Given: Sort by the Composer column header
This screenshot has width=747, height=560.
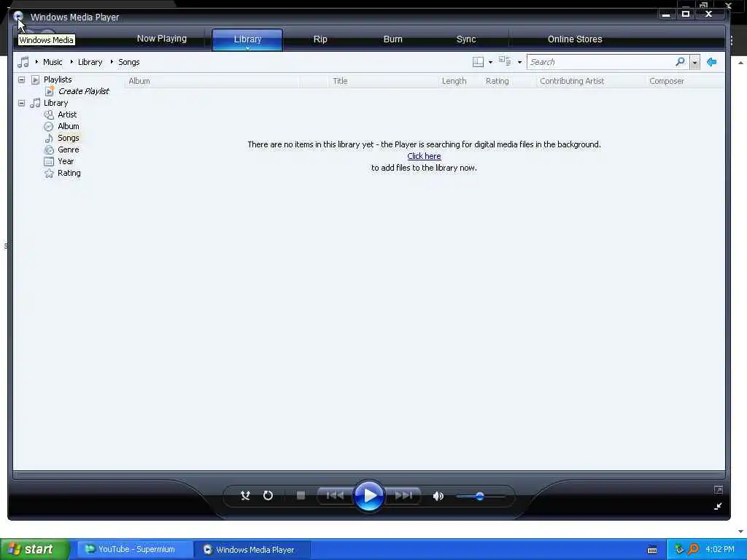Looking at the screenshot, I should [x=684, y=81].
